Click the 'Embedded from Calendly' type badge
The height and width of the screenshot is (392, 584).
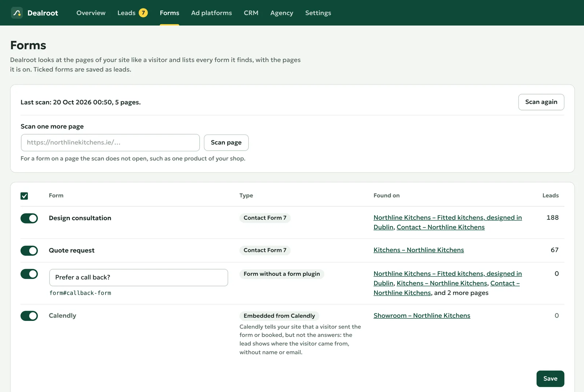[279, 316]
